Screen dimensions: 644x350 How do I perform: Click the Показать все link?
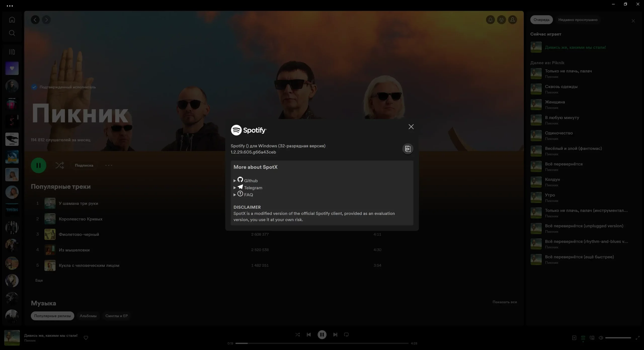(504, 302)
